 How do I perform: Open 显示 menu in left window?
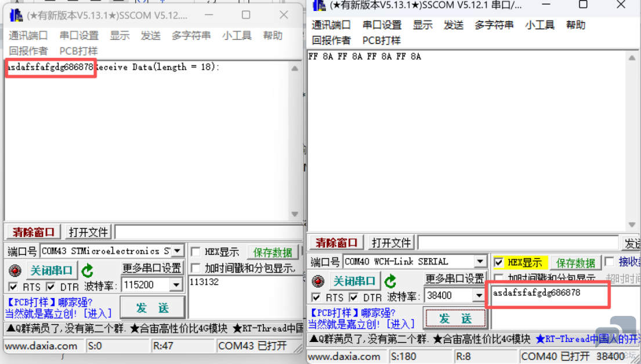click(x=119, y=35)
